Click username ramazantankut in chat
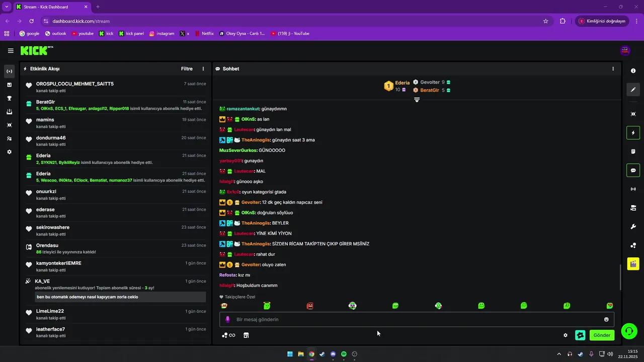The height and width of the screenshot is (362, 644). pos(243,109)
